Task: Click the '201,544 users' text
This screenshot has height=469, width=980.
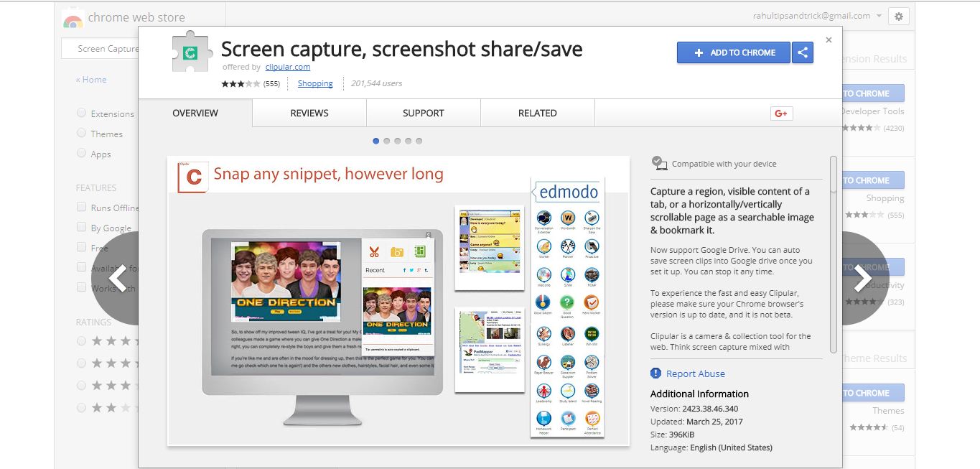Action: 376,83
